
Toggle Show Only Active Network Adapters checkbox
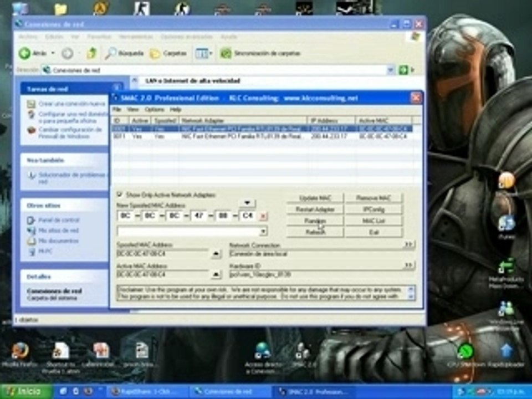[x=120, y=195]
